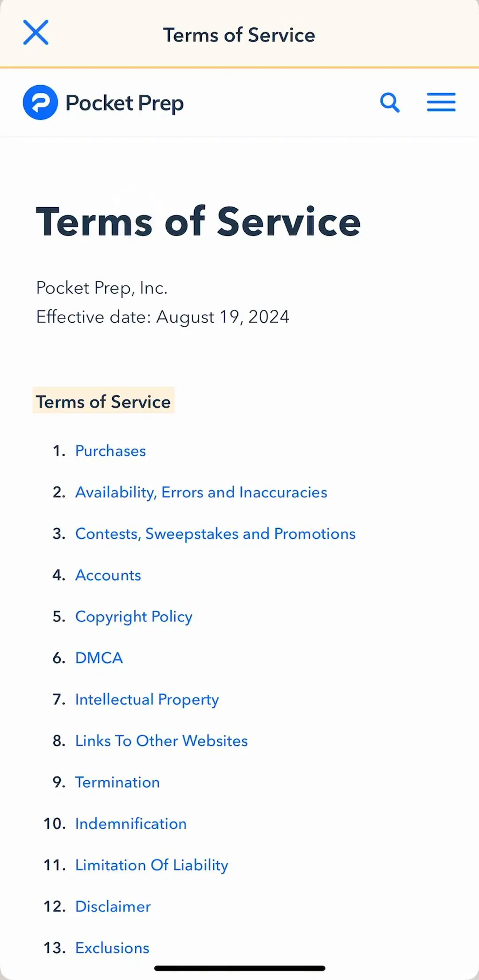Image resolution: width=479 pixels, height=980 pixels.
Task: Open the Disclaimer section link
Action: [x=113, y=907]
